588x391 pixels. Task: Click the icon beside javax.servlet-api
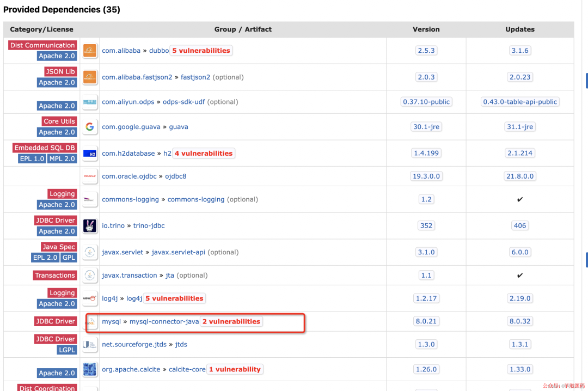[x=90, y=252]
